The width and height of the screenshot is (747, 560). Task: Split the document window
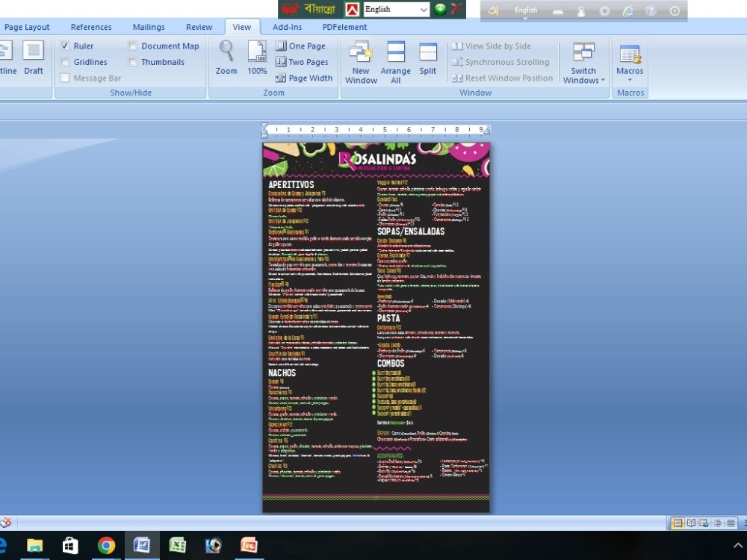(428, 57)
